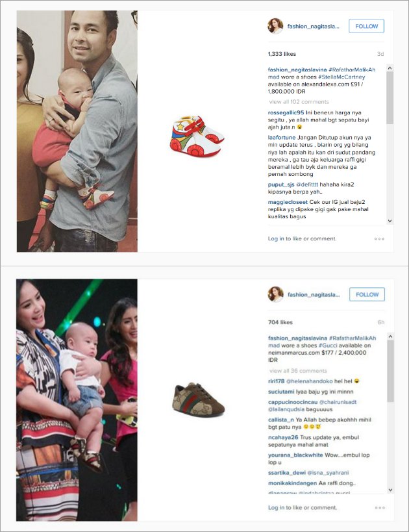Click the up arrow of the top comments scrollbar

point(390,68)
